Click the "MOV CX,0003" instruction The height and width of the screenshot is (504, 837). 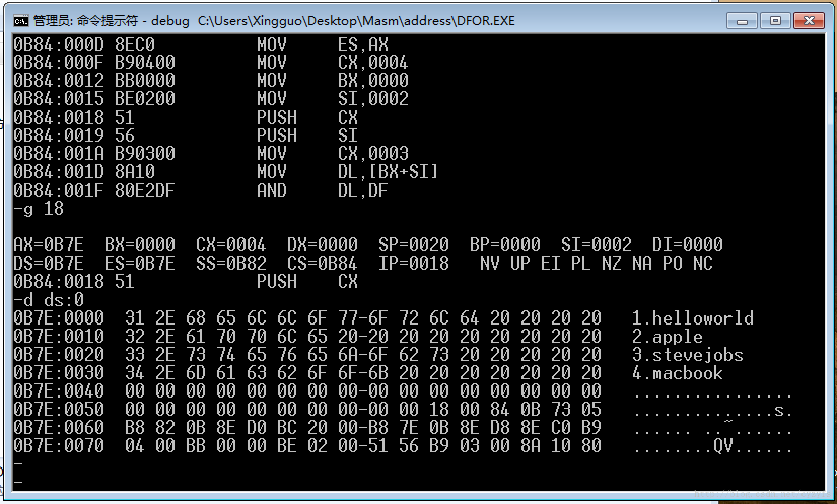[x=333, y=154]
